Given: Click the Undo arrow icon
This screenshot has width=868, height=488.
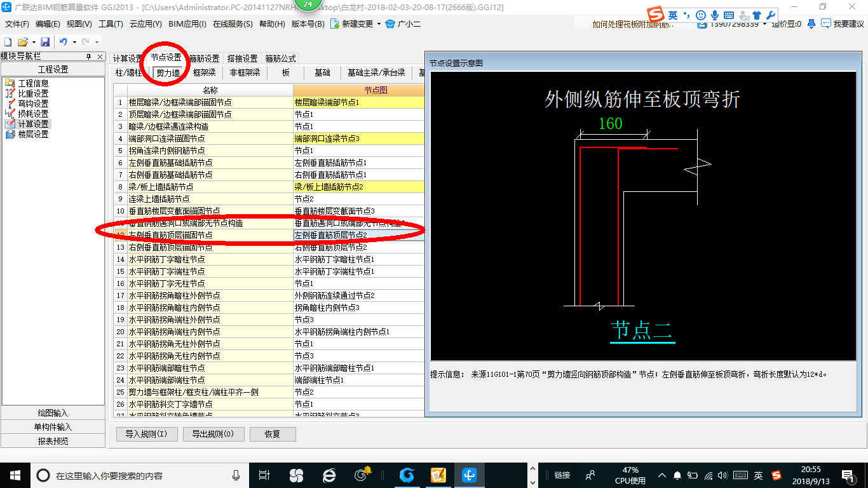Looking at the screenshot, I should coord(63,42).
